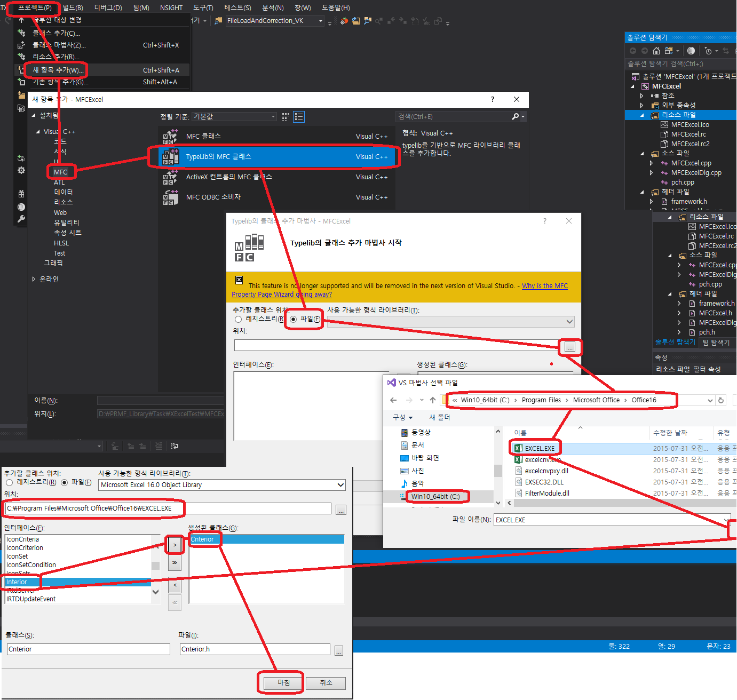This screenshot has height=700, width=737.
Task: Open the 도구(T) menu
Action: (203, 7)
